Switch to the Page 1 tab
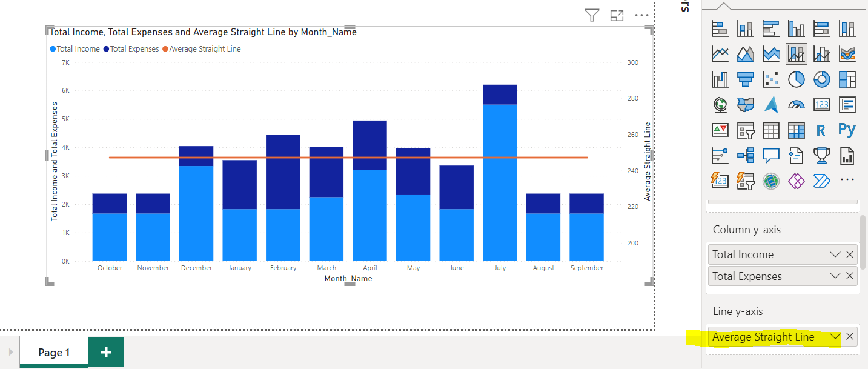Screen dimensions: 868x369 click(x=54, y=353)
